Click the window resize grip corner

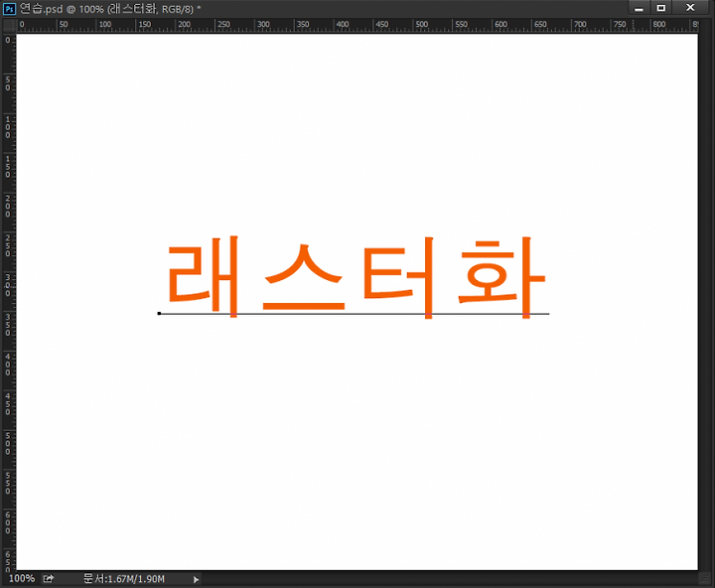tap(705, 579)
